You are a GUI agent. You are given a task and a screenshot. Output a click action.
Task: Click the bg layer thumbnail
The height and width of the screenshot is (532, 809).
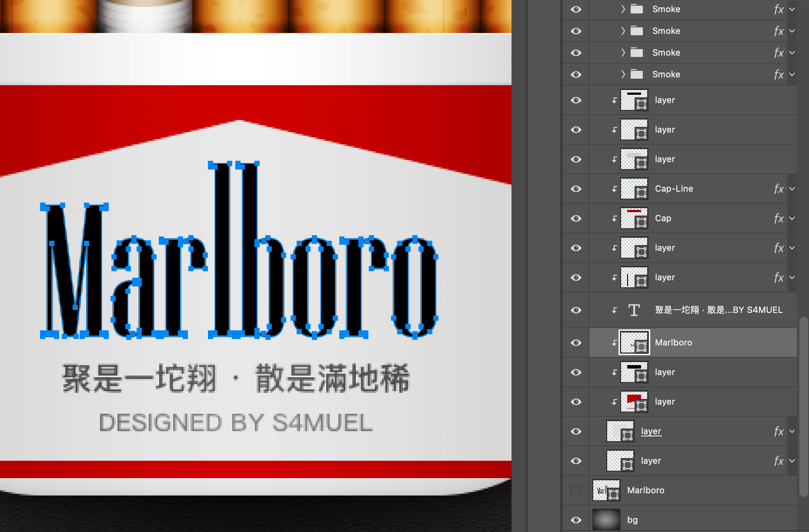click(606, 520)
